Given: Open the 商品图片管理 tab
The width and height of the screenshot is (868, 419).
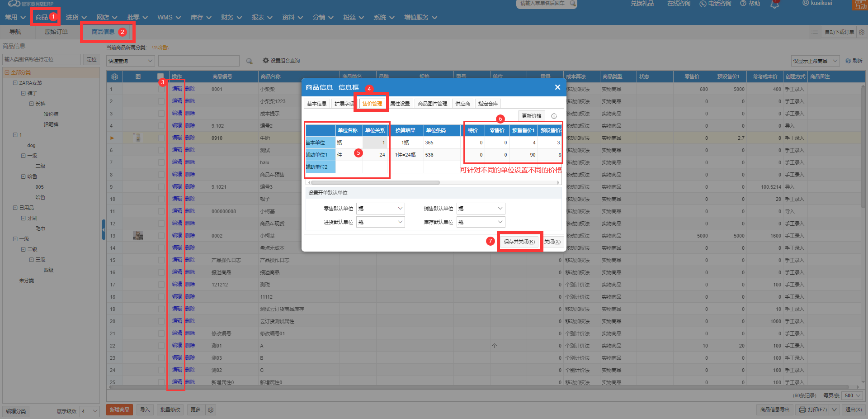Looking at the screenshot, I should [x=432, y=104].
